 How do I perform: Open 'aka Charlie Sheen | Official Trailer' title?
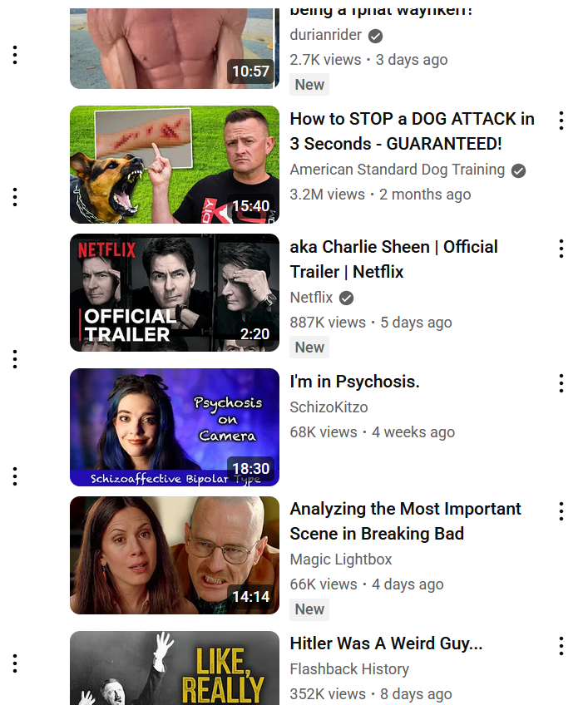pyautogui.click(x=393, y=259)
